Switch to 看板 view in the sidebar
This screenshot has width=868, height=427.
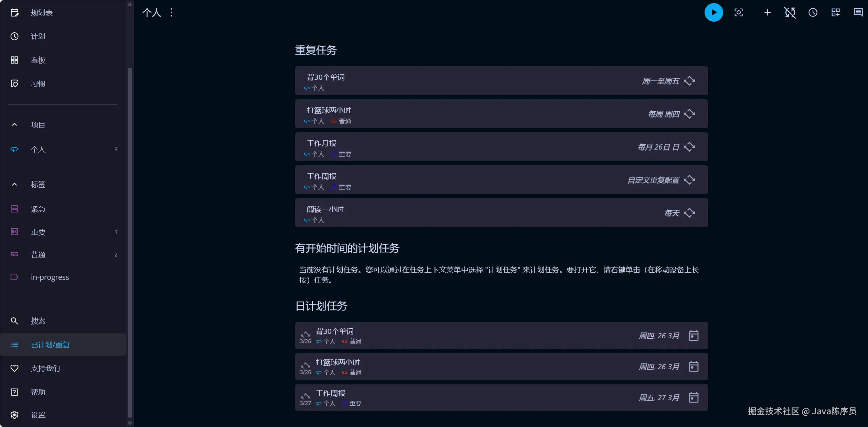click(38, 60)
